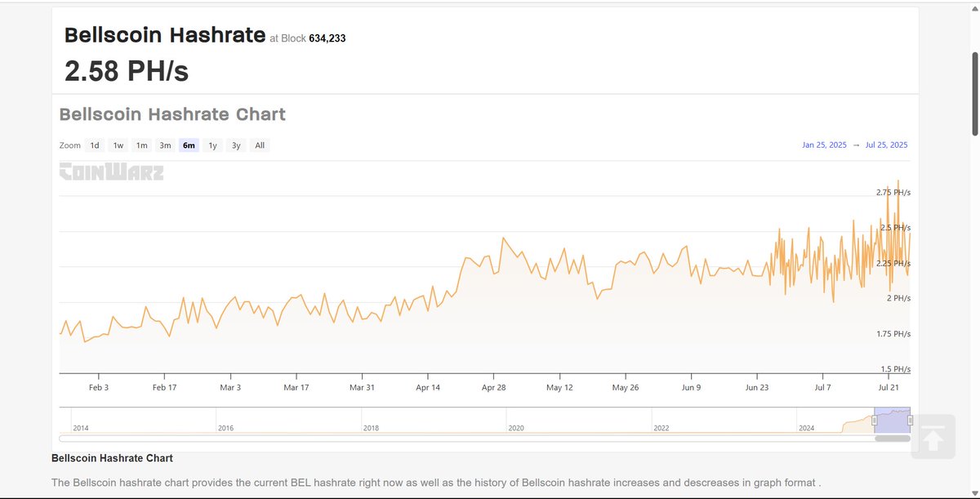Click the Jul 7 axis label
The image size is (980, 499).
822,387
